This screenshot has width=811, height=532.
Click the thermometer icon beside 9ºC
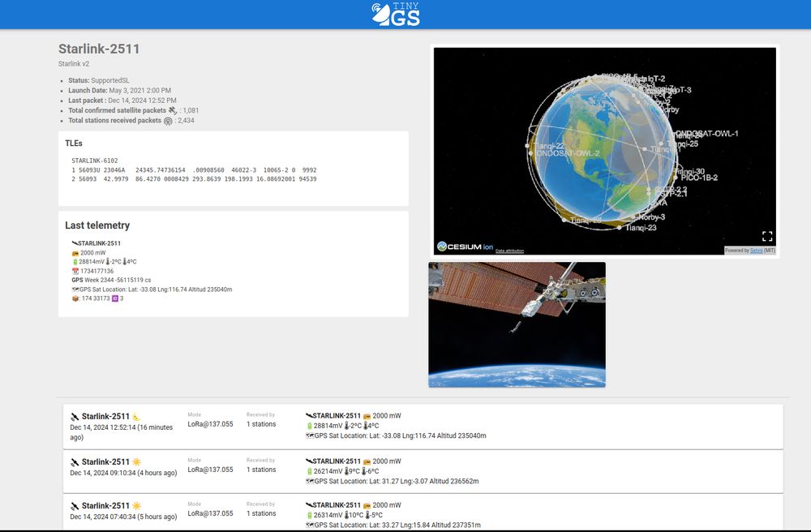[x=347, y=471]
